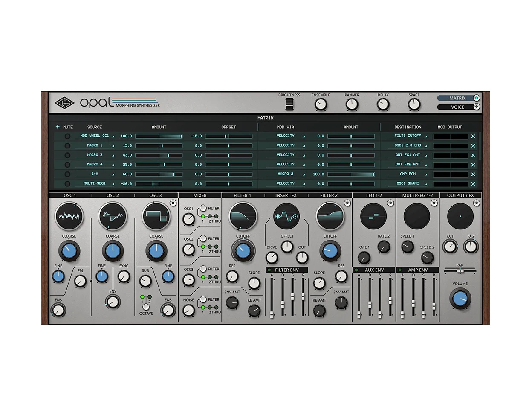Toggle the Filter Env indicator light
The width and height of the screenshot is (532, 418).
(269, 270)
